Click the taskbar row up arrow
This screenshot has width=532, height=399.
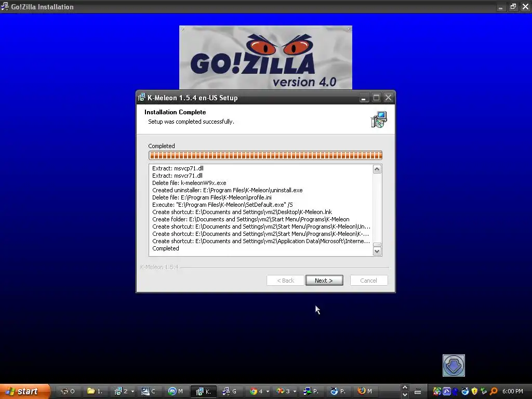point(404,388)
